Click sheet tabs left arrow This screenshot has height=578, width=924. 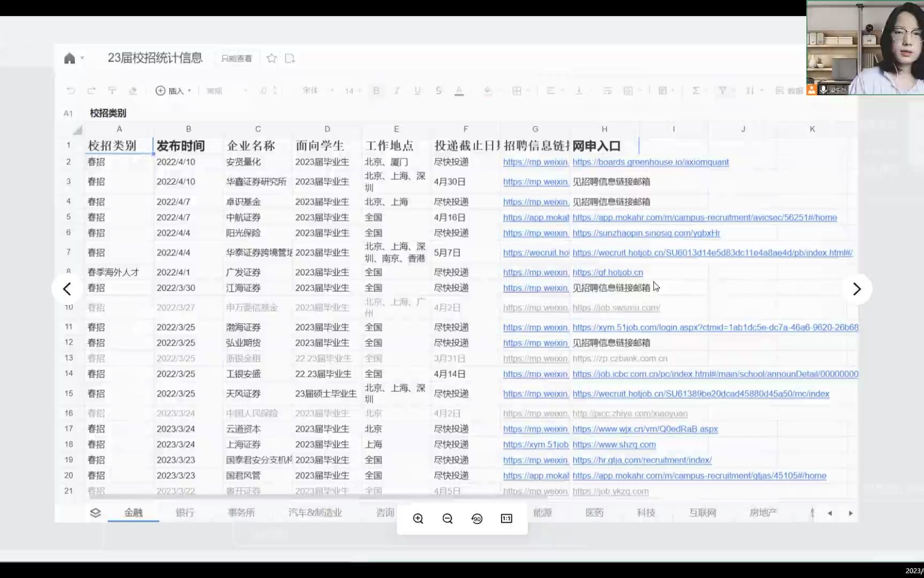830,513
